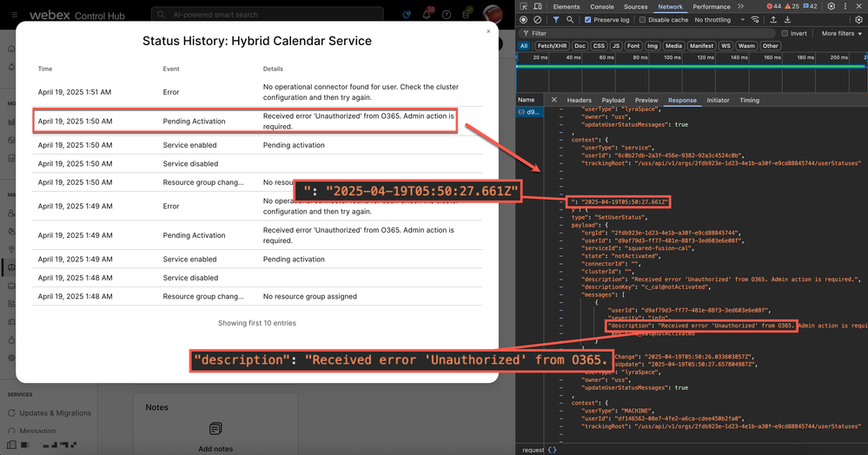Toggle the Preserve log checkbox
868x455 pixels.
[588, 19]
